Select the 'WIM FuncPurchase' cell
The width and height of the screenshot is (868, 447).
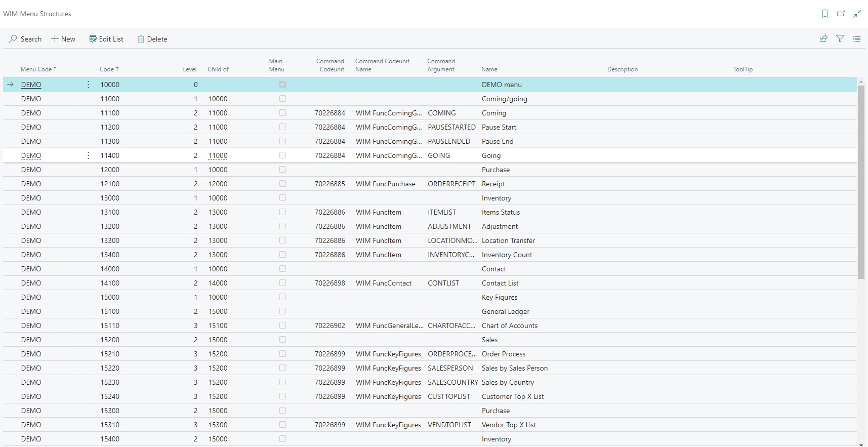[x=386, y=184]
